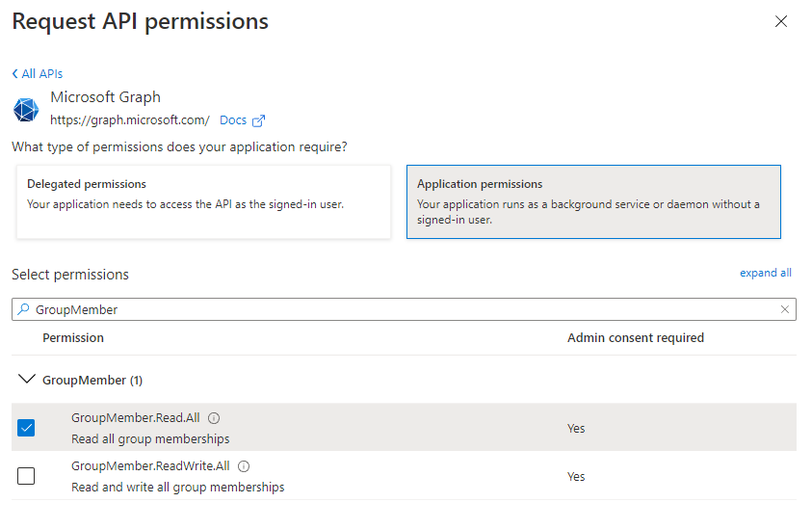
Task: Go back to All APIs
Action: point(38,74)
